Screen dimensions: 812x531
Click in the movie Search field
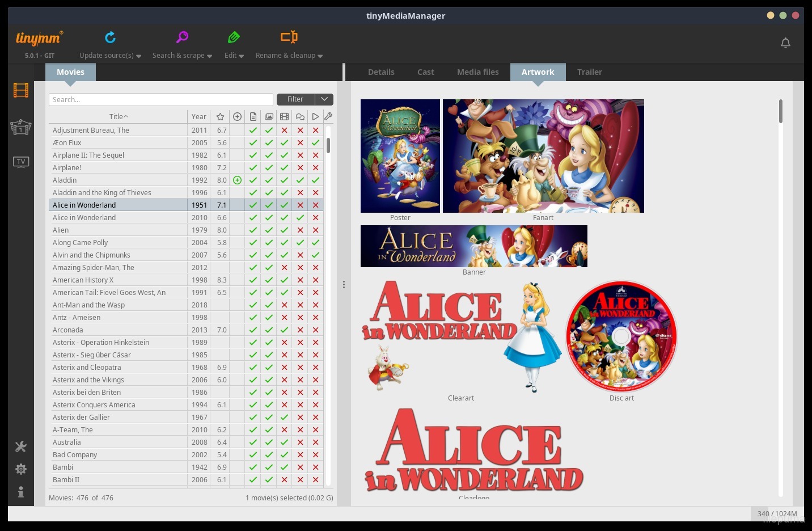point(161,100)
